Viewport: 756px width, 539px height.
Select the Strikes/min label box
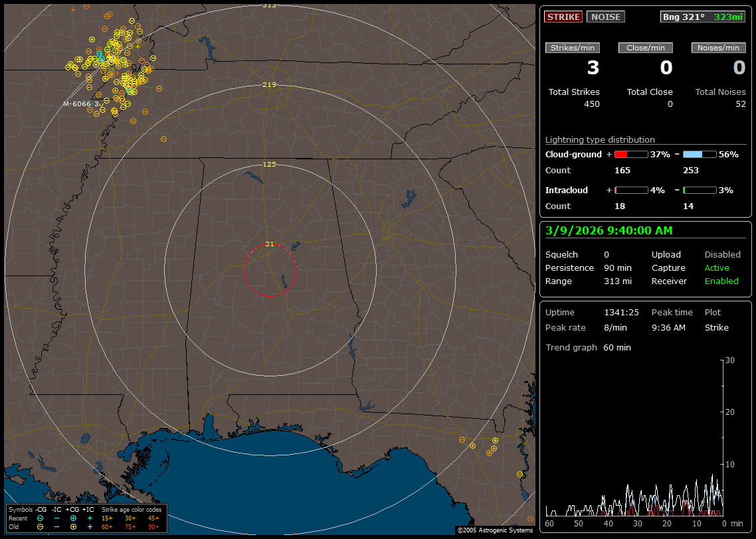tap(573, 48)
